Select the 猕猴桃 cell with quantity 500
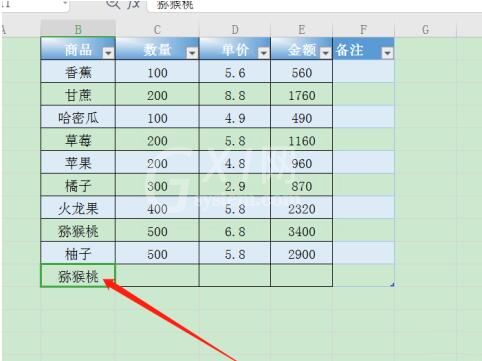Screen dimensions: 482x361 [78, 231]
